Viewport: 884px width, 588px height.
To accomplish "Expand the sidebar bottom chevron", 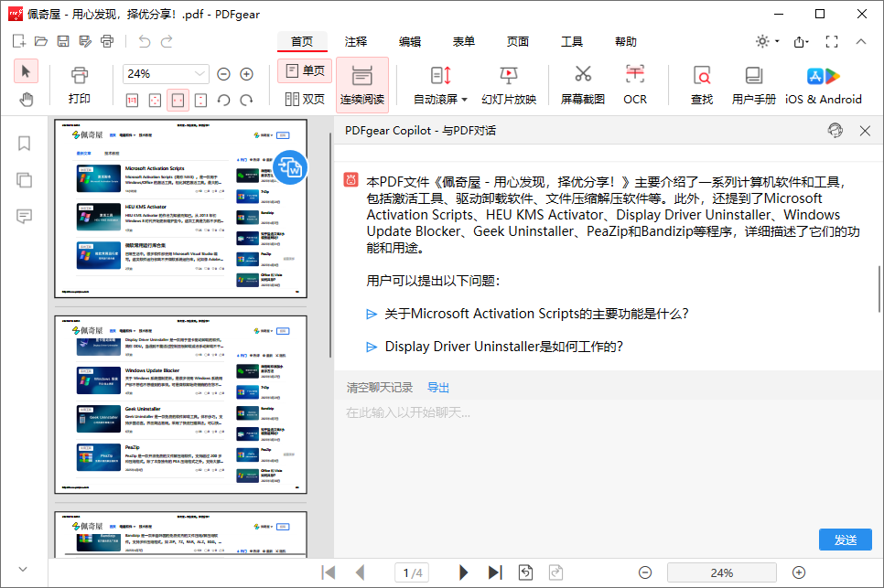I will pyautogui.click(x=23, y=570).
